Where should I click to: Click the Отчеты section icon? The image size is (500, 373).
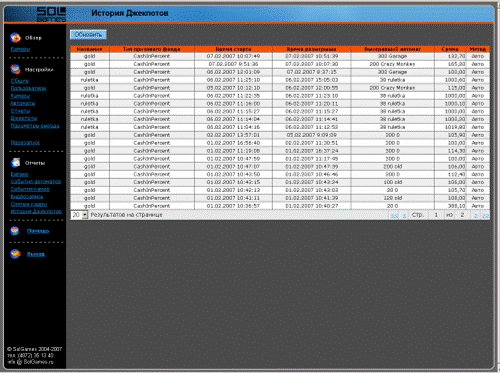pyautogui.click(x=15, y=163)
